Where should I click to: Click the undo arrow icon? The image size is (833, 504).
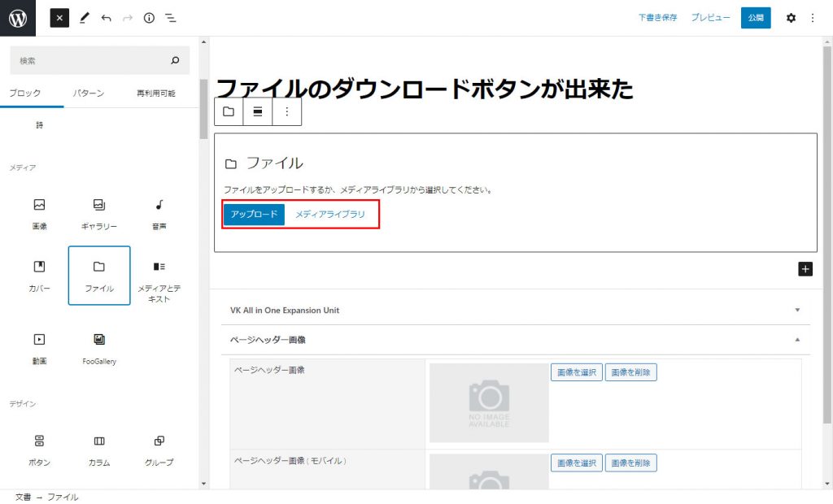point(106,18)
